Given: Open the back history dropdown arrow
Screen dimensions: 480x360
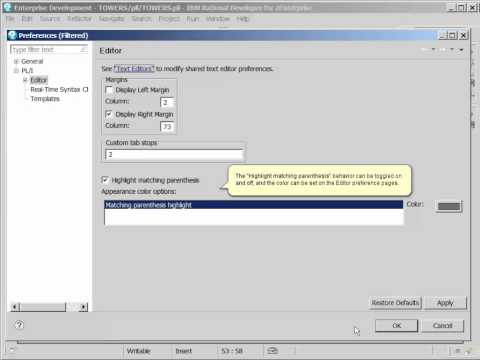Looking at the screenshot, I should tap(433, 50).
